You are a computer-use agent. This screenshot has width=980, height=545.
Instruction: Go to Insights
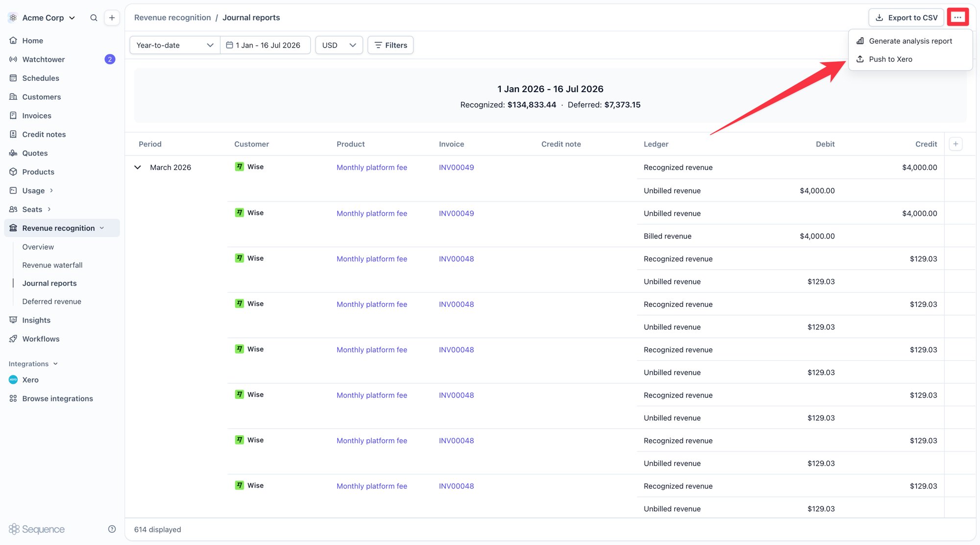(36, 320)
